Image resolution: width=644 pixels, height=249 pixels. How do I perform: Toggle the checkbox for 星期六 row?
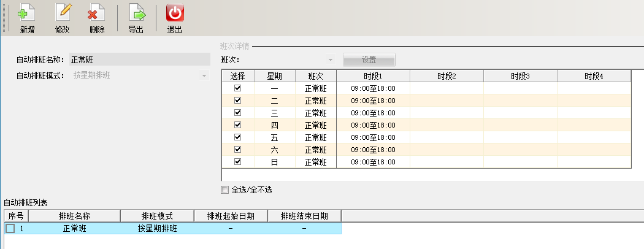click(x=238, y=150)
